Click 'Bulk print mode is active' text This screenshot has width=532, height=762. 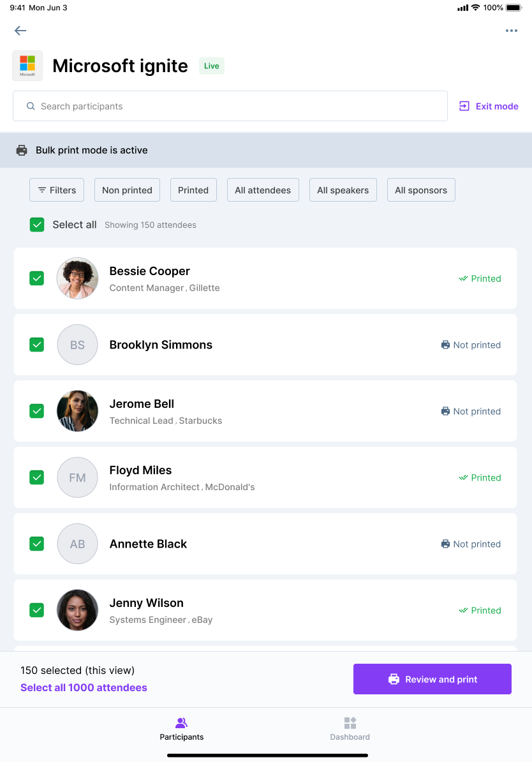92,150
